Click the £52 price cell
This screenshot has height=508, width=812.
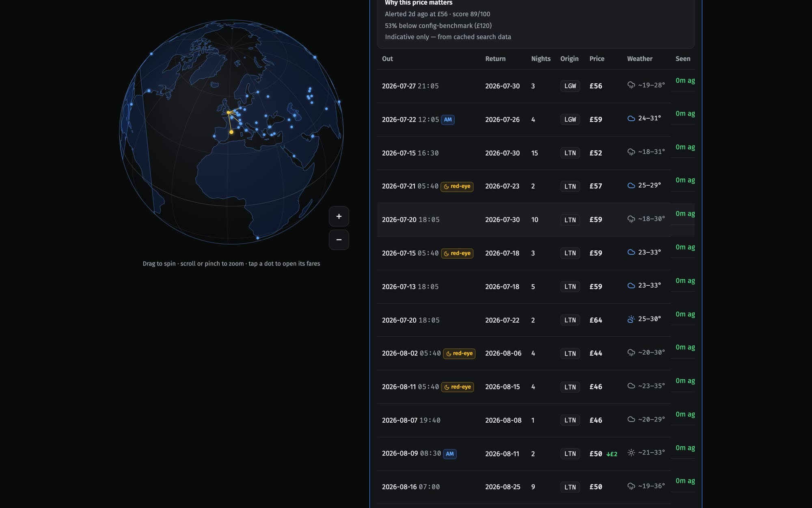click(x=596, y=153)
